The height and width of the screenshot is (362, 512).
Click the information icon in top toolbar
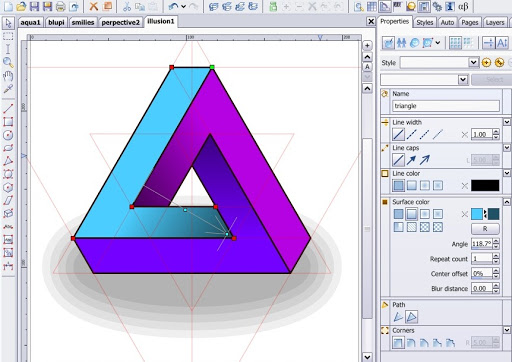[450, 6]
